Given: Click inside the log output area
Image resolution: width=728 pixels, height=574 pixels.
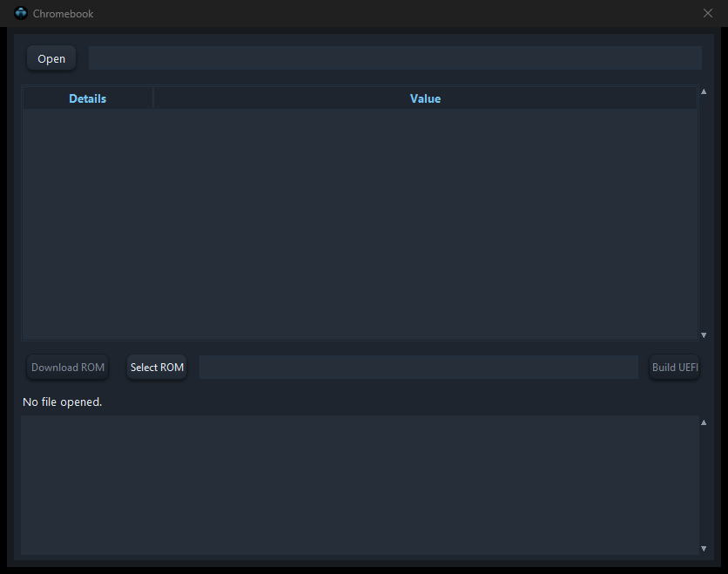Looking at the screenshot, I should pos(360,485).
